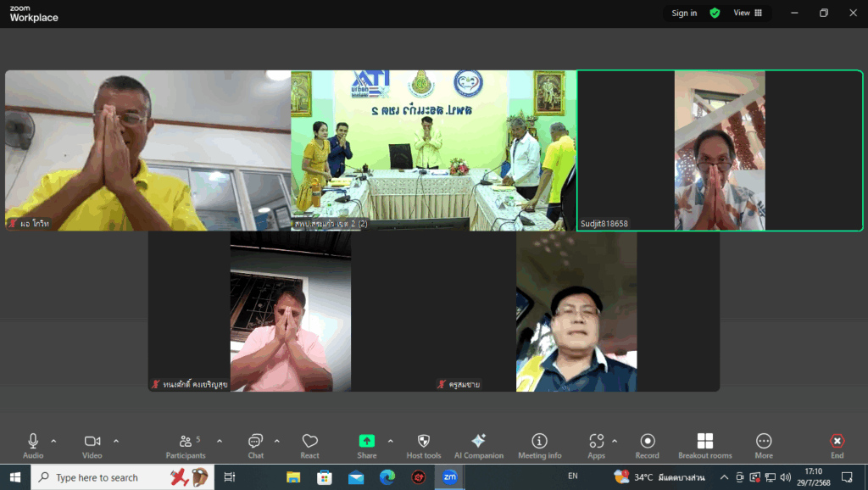Click the Sign in button
Image resolution: width=868 pixels, height=490 pixels.
tap(684, 13)
